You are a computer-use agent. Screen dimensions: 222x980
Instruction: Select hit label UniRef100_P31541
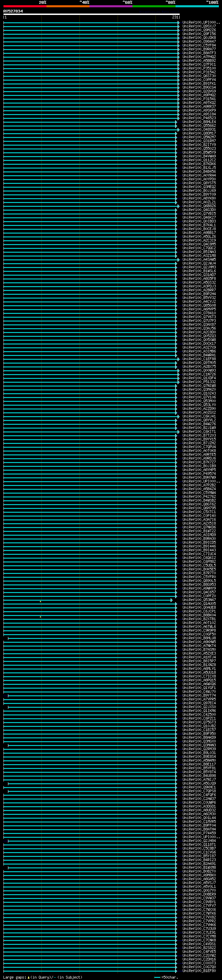199,99
